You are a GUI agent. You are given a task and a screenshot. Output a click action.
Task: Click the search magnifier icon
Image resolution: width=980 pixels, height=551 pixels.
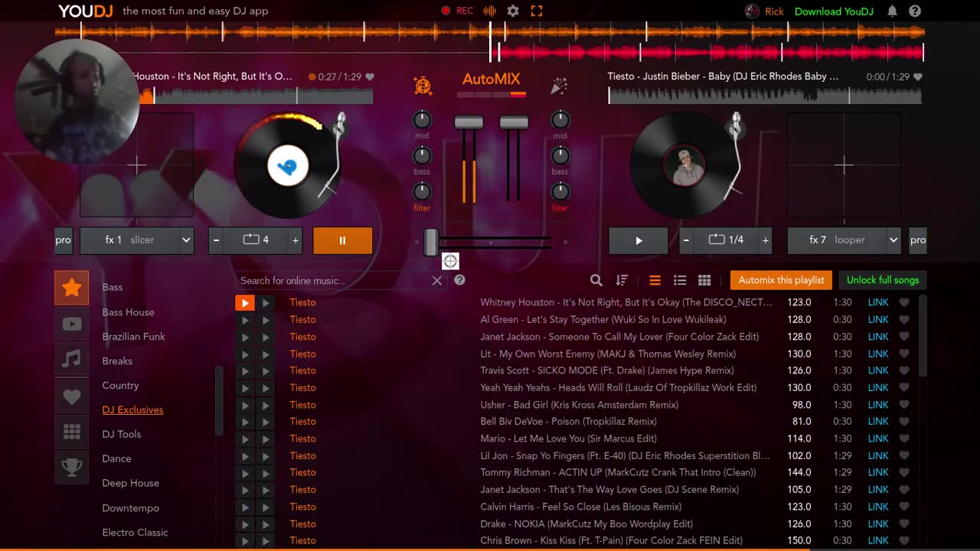pos(596,280)
